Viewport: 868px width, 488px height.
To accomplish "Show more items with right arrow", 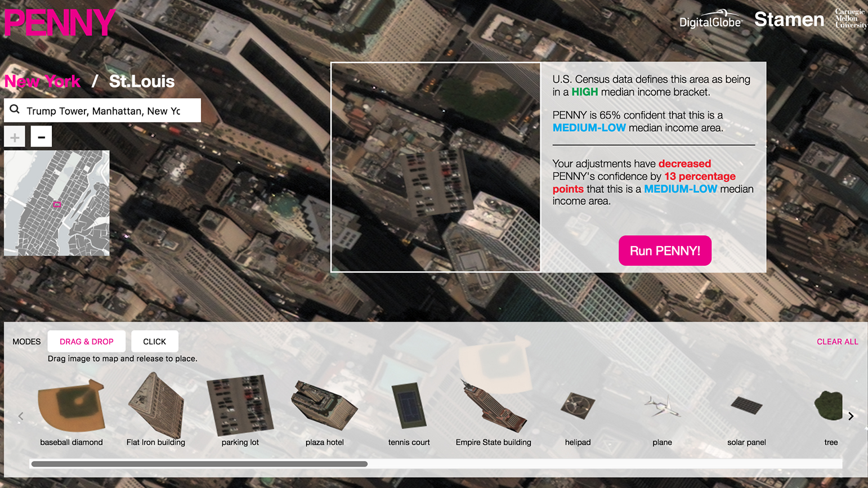I will click(851, 417).
